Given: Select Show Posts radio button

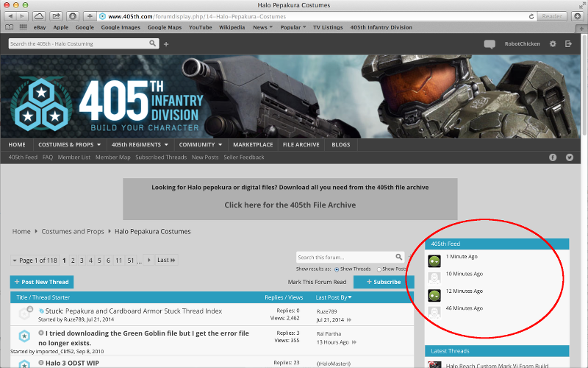Looking at the screenshot, I should click(379, 269).
